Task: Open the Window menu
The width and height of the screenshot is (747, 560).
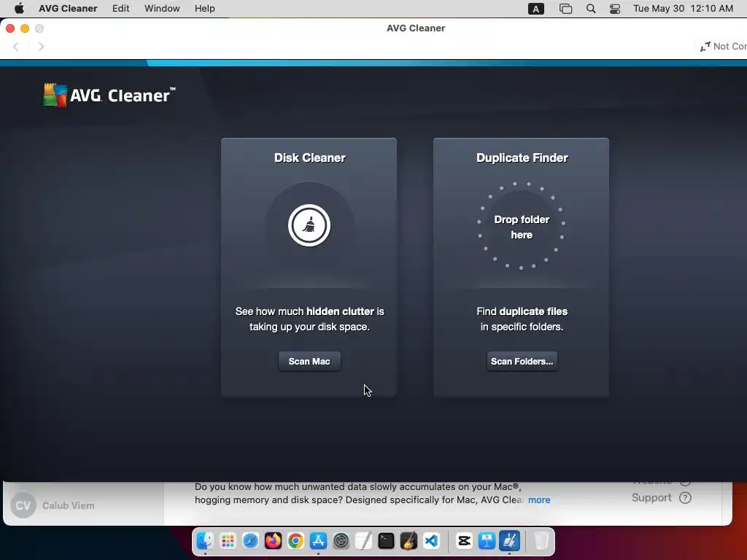Action: pos(162,9)
